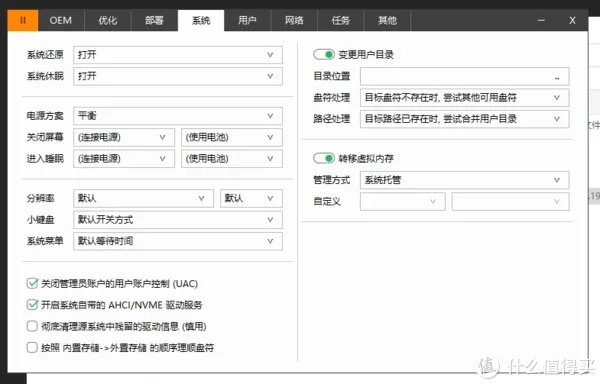Viewport: 600px width, 384px height.
Task: Open the first 自定义 dropdown
Action: [x=403, y=202]
